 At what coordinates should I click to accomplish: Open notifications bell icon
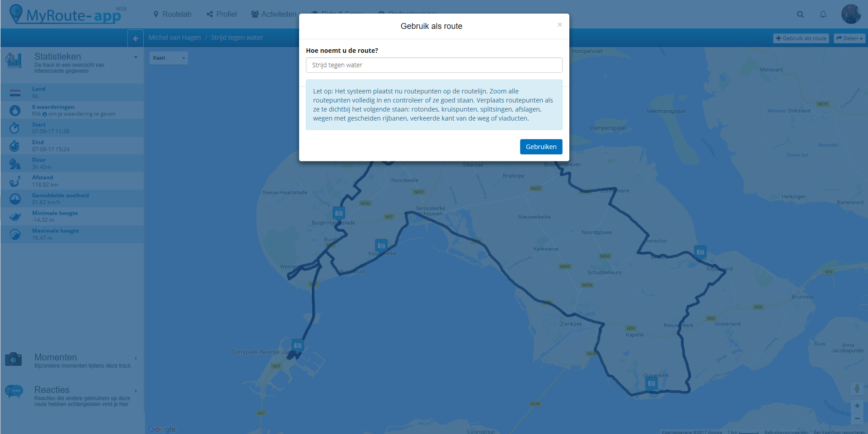(x=823, y=14)
